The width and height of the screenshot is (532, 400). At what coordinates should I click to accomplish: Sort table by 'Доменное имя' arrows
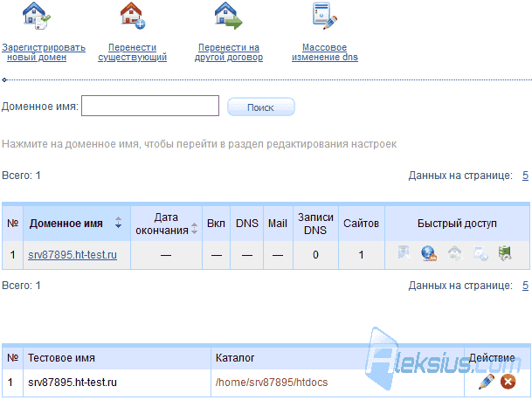(118, 223)
